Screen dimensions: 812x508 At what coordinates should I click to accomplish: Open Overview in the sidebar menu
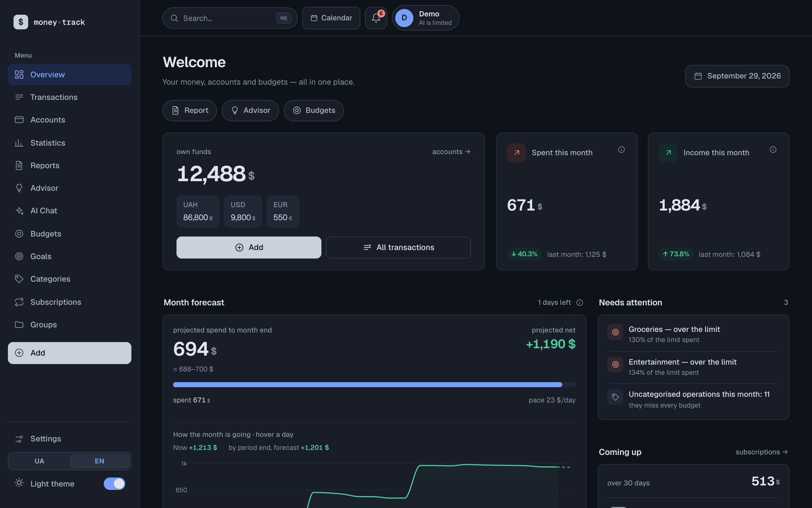(69, 75)
